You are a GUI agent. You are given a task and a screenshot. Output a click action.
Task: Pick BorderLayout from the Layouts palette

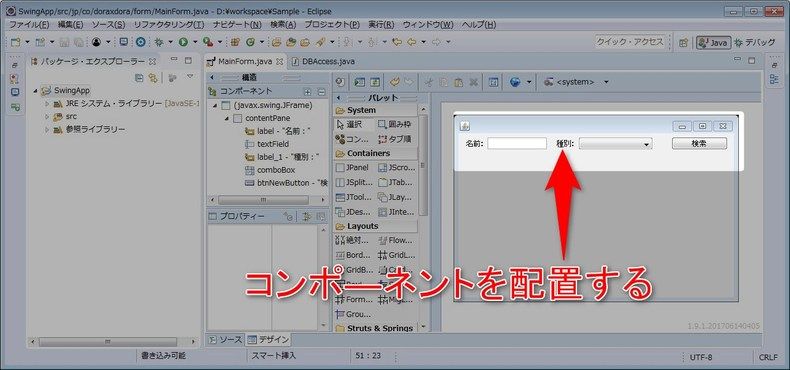click(353, 255)
